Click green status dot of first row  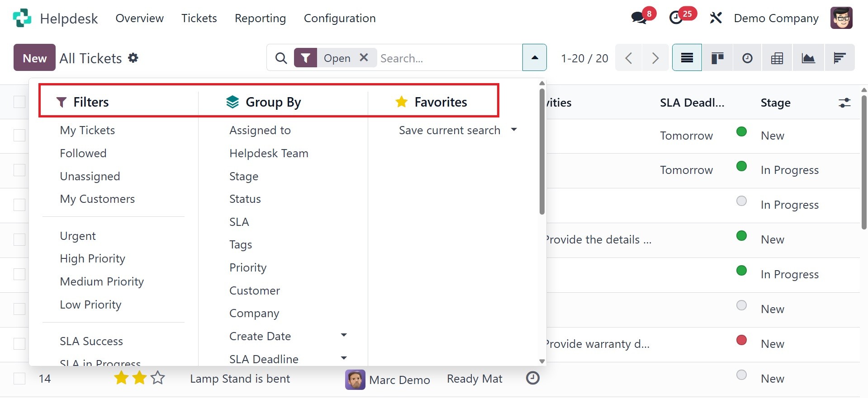(x=741, y=131)
